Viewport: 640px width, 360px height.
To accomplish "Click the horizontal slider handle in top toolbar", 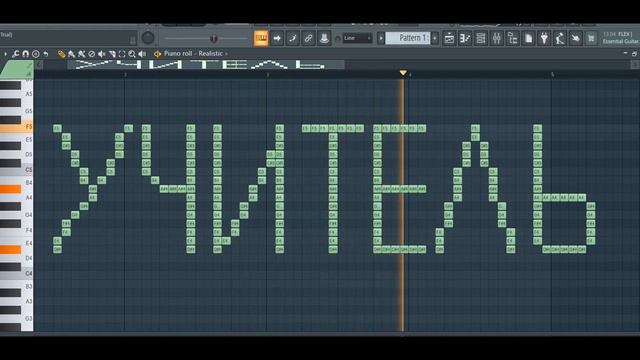I will pos(213,39).
